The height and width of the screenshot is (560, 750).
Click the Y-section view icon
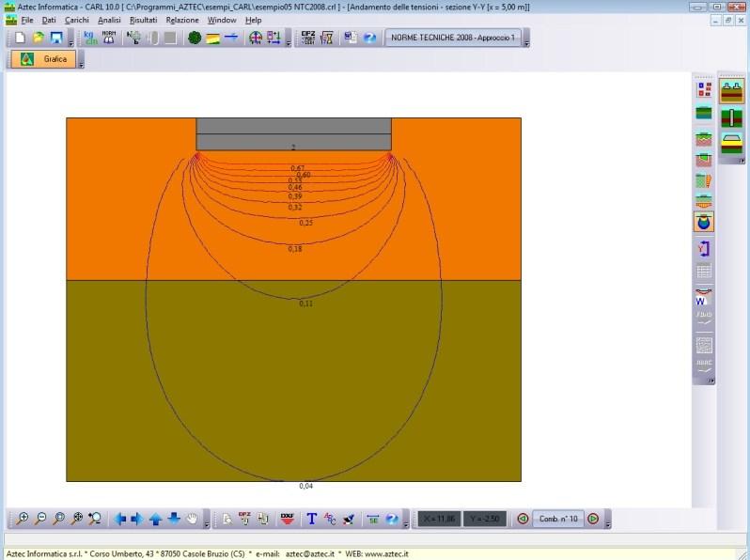[x=704, y=248]
